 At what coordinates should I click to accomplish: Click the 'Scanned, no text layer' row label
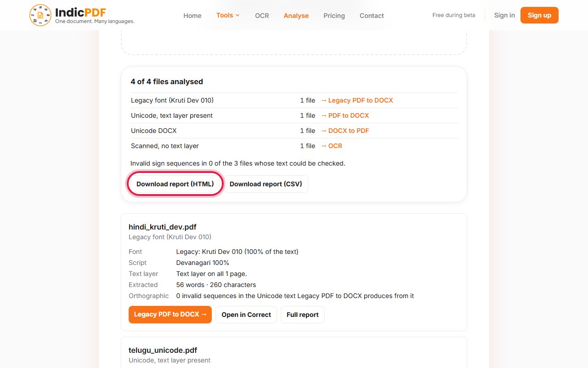(x=165, y=146)
